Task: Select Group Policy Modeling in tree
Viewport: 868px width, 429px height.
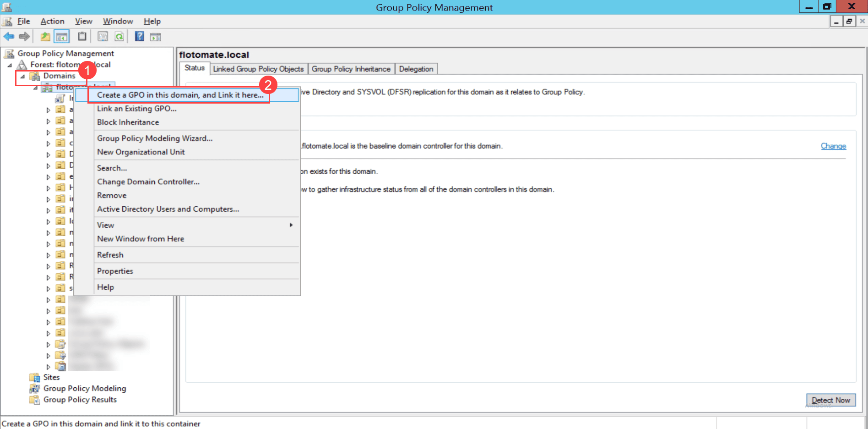Action: pyautogui.click(x=84, y=388)
